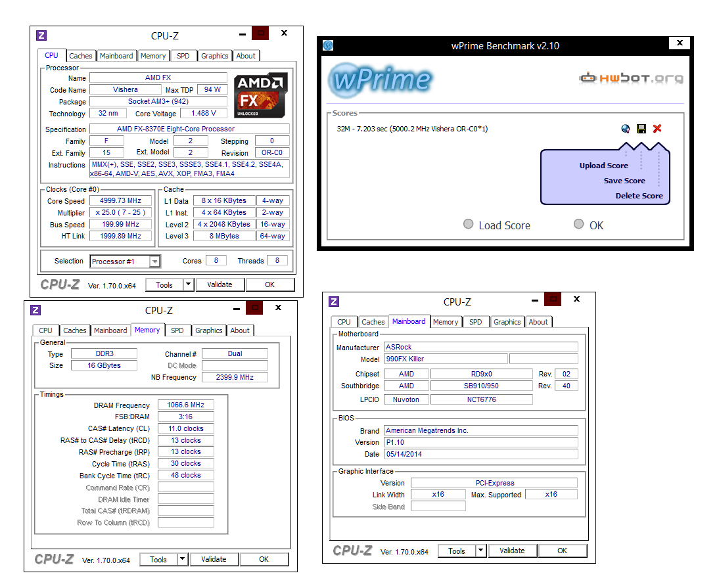Image resolution: width=719 pixels, height=588 pixels.
Task: Click the Core Voltage 1.488 V value
Action: [x=204, y=113]
